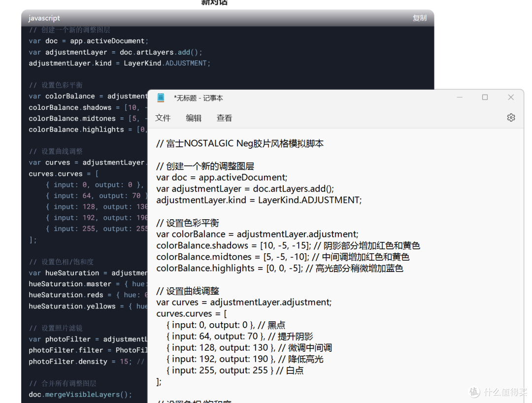
Task: Click the Notepad app icon in title bar
Action: pos(161,98)
